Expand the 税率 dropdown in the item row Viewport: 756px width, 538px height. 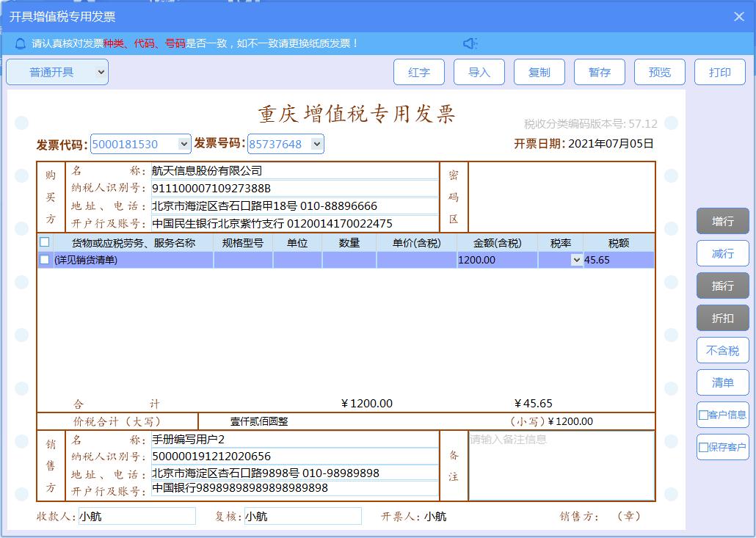[x=577, y=260]
